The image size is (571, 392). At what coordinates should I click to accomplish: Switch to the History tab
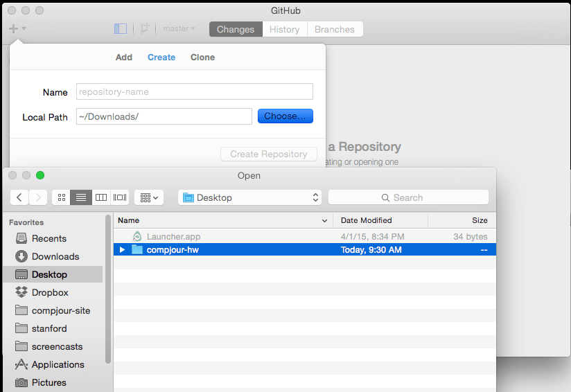284,29
